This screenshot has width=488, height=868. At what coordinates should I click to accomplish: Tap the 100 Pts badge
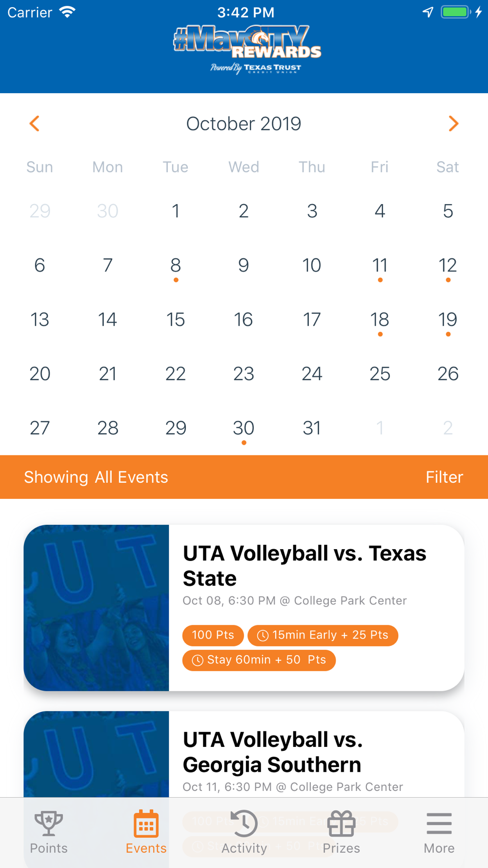tap(213, 635)
